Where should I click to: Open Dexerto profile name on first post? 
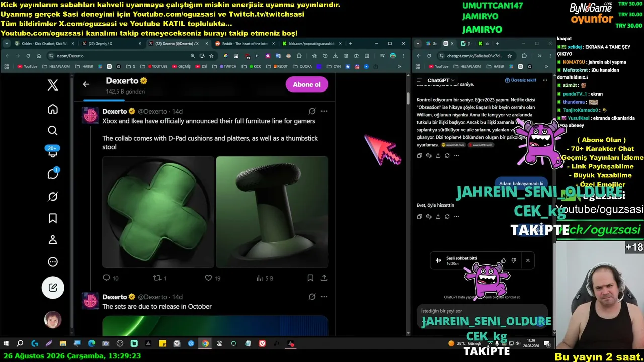[115, 111]
